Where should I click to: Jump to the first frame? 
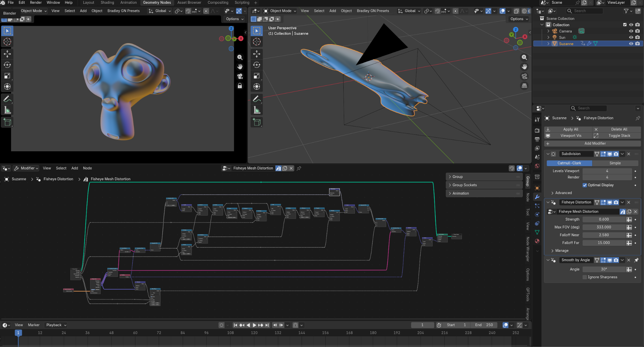click(x=235, y=325)
